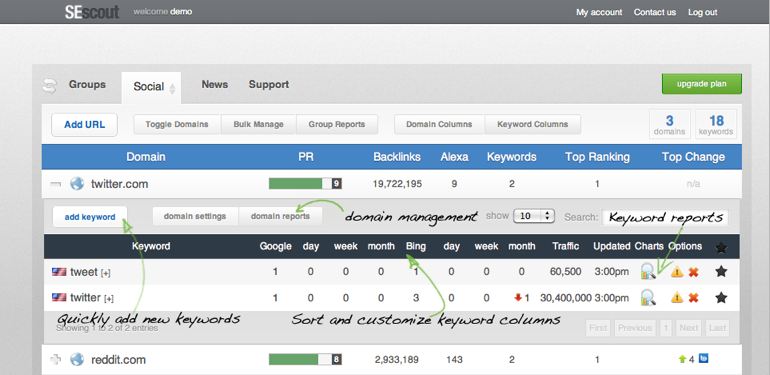Open the show entries dropdown
The width and height of the screenshot is (770, 375).
pyautogui.click(x=534, y=216)
